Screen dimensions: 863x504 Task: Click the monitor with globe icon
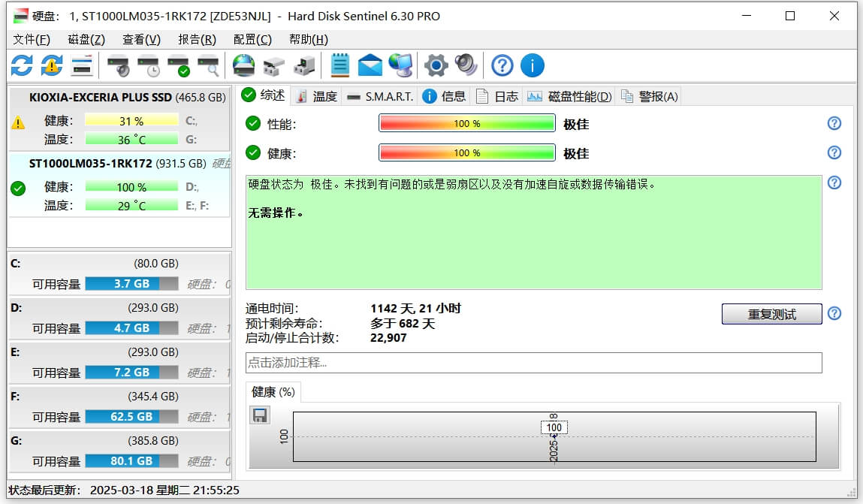400,65
